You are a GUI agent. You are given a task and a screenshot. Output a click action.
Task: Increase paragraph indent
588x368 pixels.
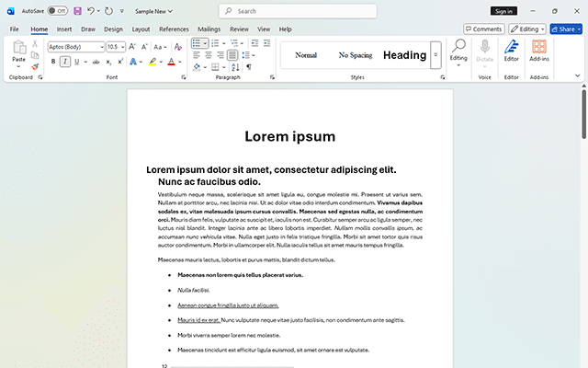click(x=266, y=43)
